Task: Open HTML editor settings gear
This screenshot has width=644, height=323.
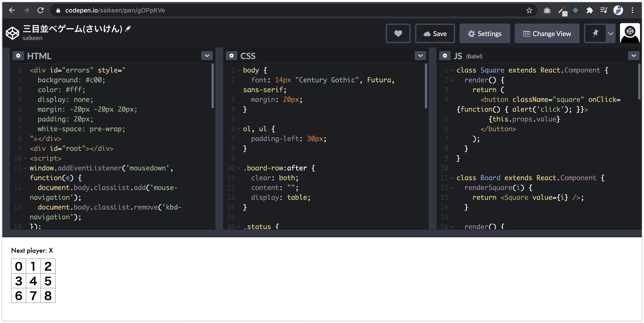Action: pyautogui.click(x=18, y=56)
